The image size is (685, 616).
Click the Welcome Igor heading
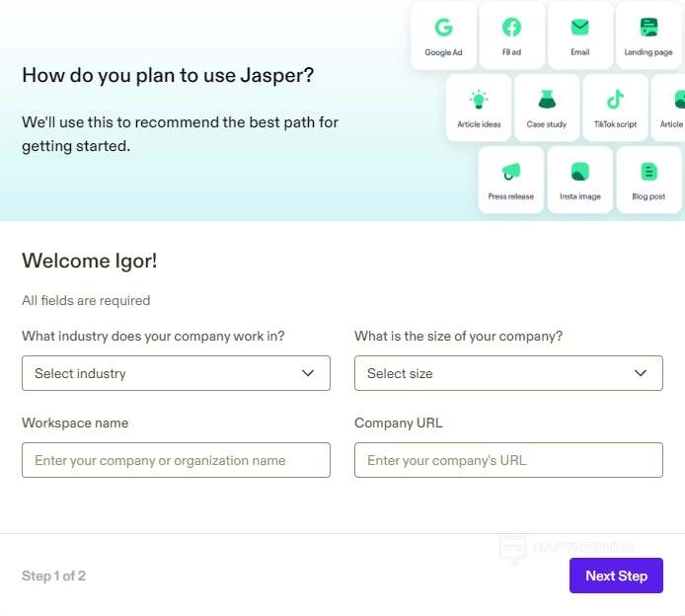pos(89,261)
